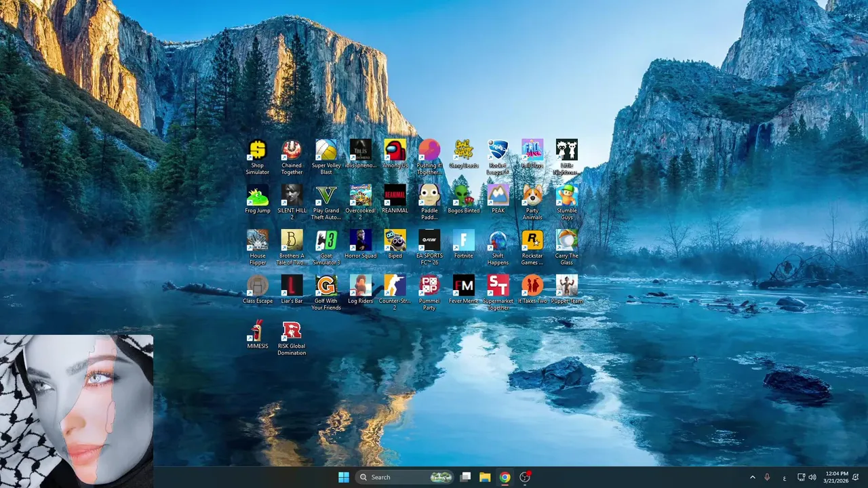Open the Among Us shortcut
Viewport: 868px width, 488px height.
pos(395,154)
